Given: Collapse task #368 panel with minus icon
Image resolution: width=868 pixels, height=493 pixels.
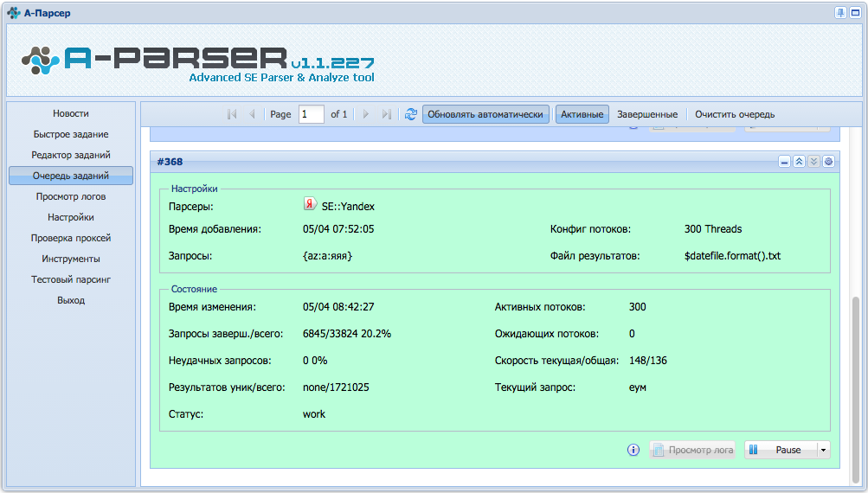Looking at the screenshot, I should point(784,162).
